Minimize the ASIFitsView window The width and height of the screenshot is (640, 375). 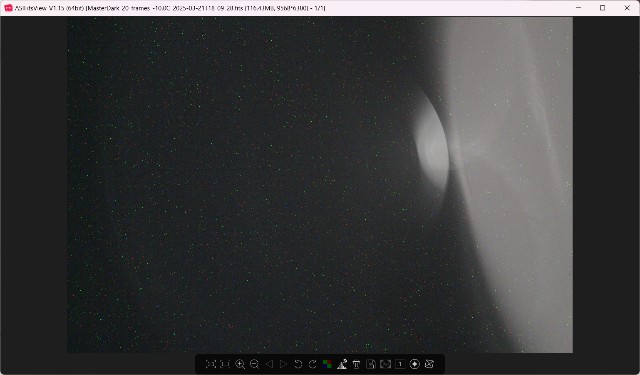[578, 8]
